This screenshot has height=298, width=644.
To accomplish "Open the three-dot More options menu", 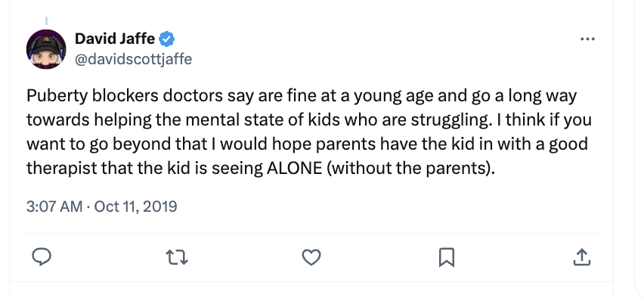I will tap(588, 39).
